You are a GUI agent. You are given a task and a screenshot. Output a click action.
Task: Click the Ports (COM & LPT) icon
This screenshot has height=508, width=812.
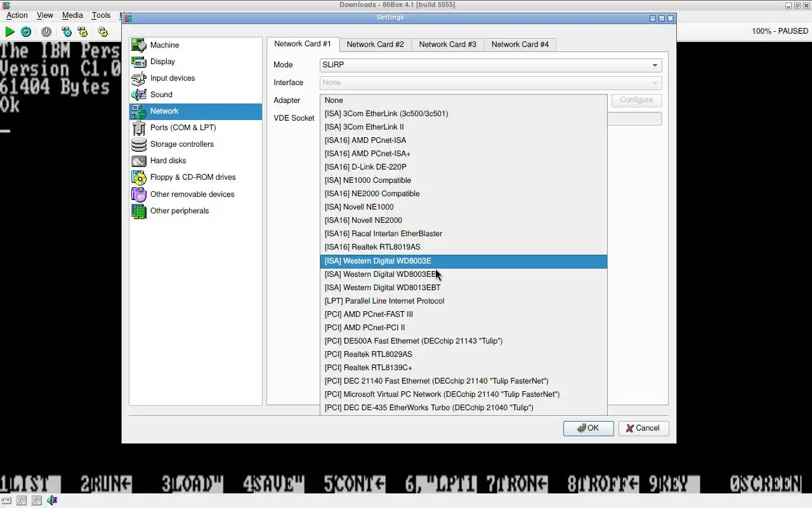139,128
